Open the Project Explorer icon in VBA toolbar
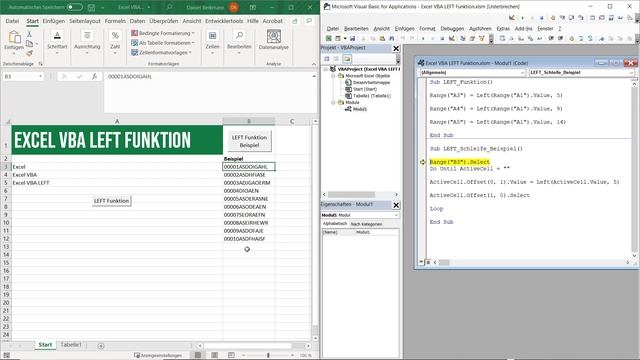The width and height of the screenshot is (640, 360). [463, 38]
